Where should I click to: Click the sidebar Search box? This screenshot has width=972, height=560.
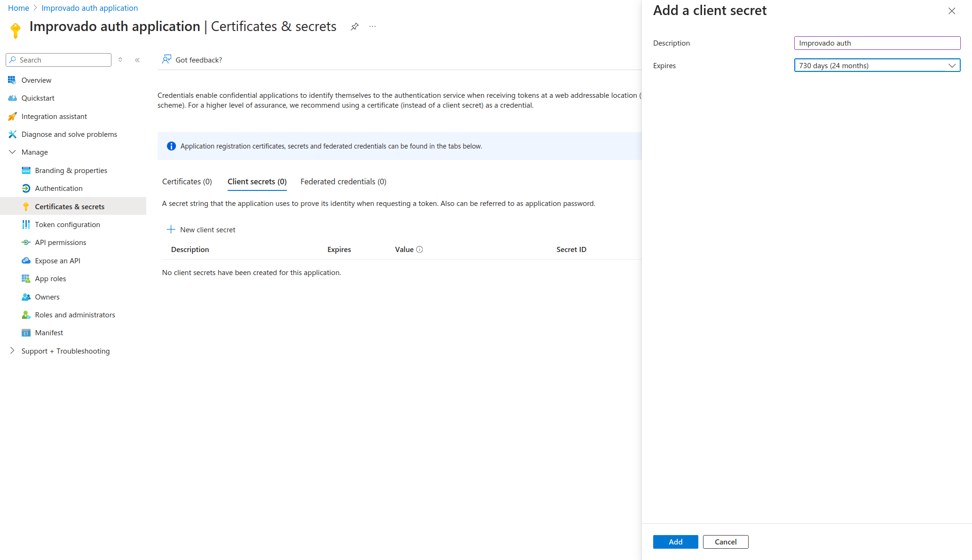pos(59,60)
